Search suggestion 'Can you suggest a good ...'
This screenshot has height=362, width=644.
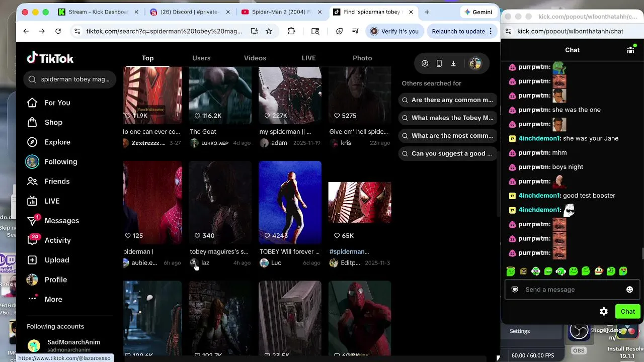(x=447, y=153)
